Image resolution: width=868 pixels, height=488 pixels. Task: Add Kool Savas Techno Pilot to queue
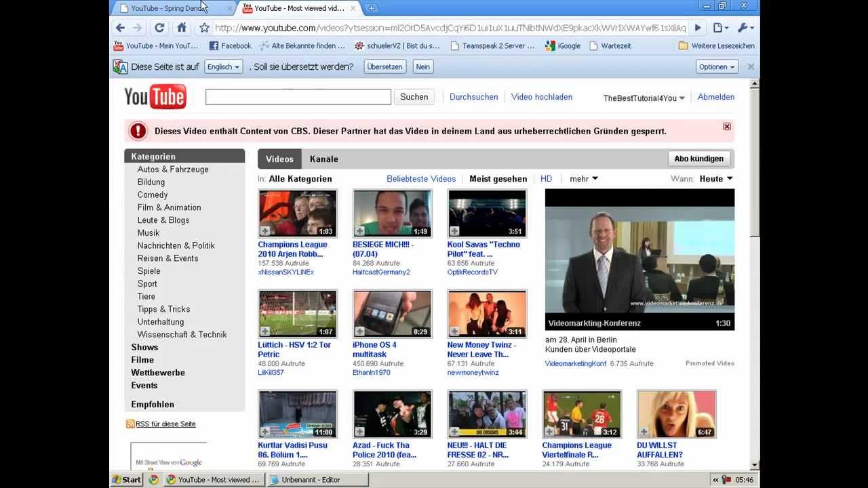coord(455,231)
